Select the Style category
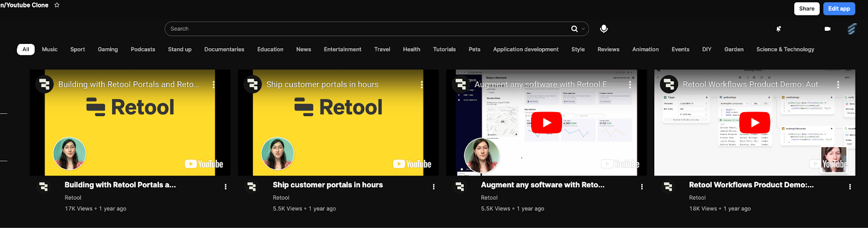 (x=578, y=49)
